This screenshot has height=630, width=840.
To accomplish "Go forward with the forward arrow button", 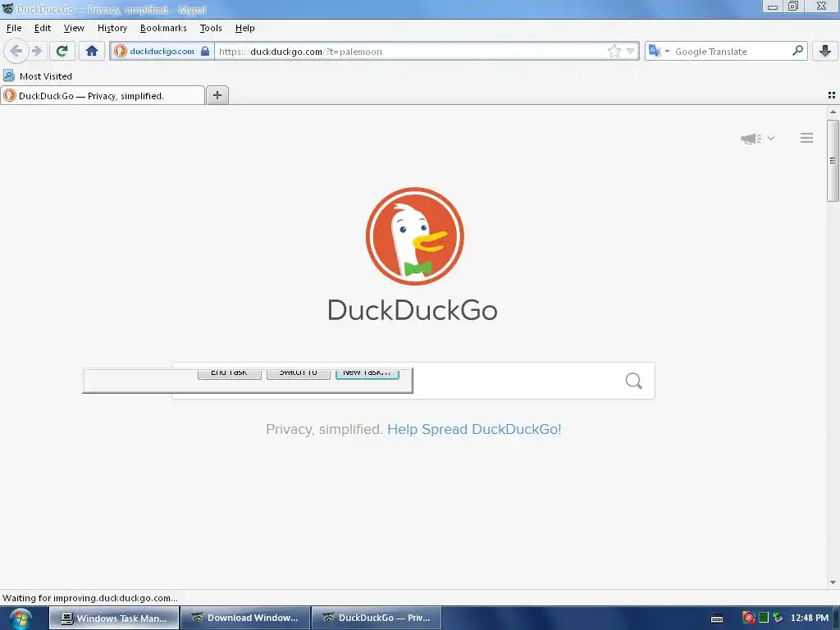I will 36,52.
